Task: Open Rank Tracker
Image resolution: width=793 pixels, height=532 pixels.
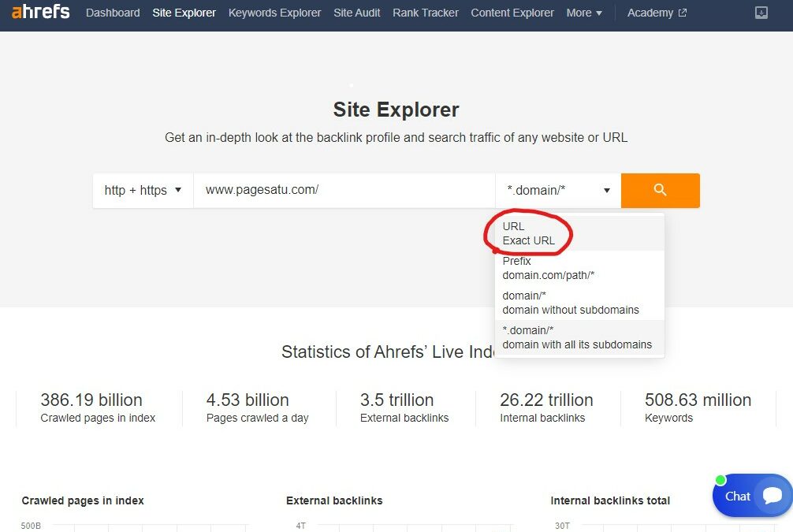Action: tap(426, 13)
